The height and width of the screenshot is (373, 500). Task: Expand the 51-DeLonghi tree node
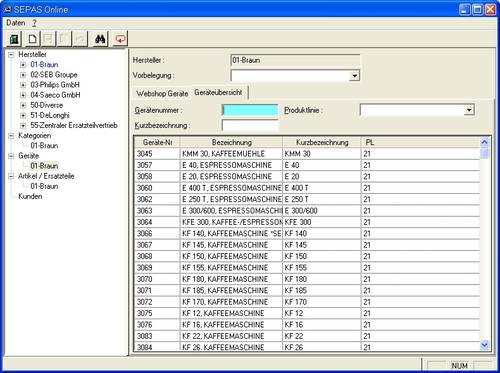point(23,115)
